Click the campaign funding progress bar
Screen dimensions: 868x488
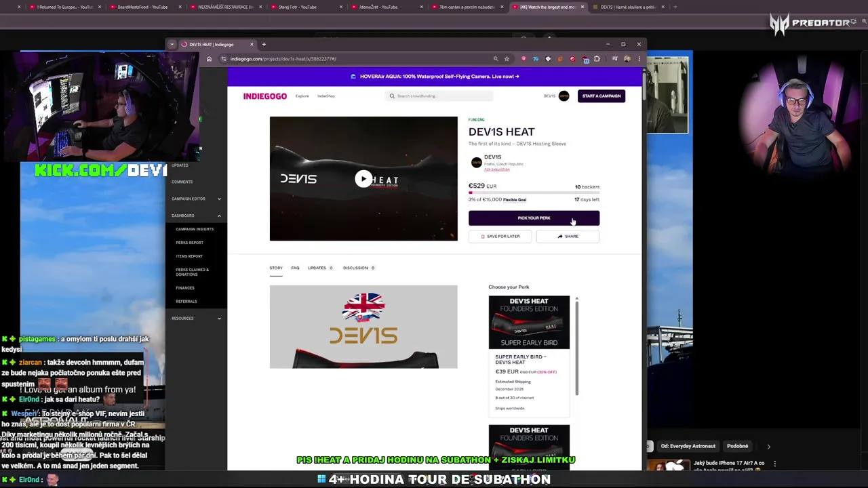click(534, 192)
